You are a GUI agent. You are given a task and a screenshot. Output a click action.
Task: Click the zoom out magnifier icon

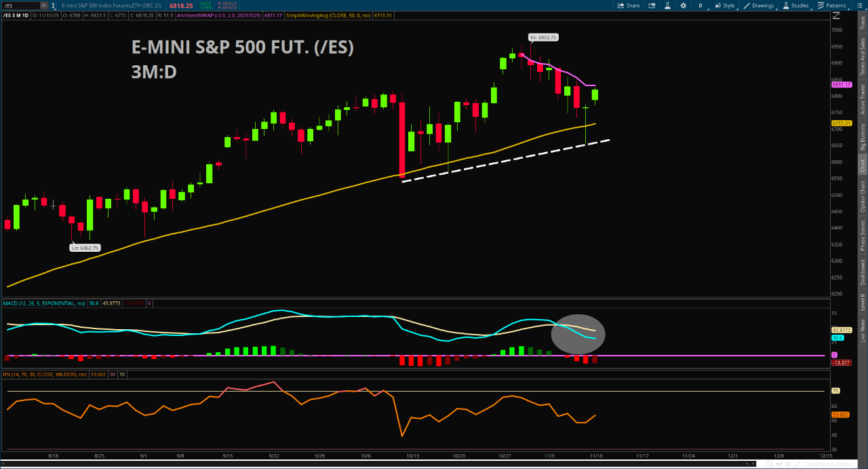[x=761, y=464]
